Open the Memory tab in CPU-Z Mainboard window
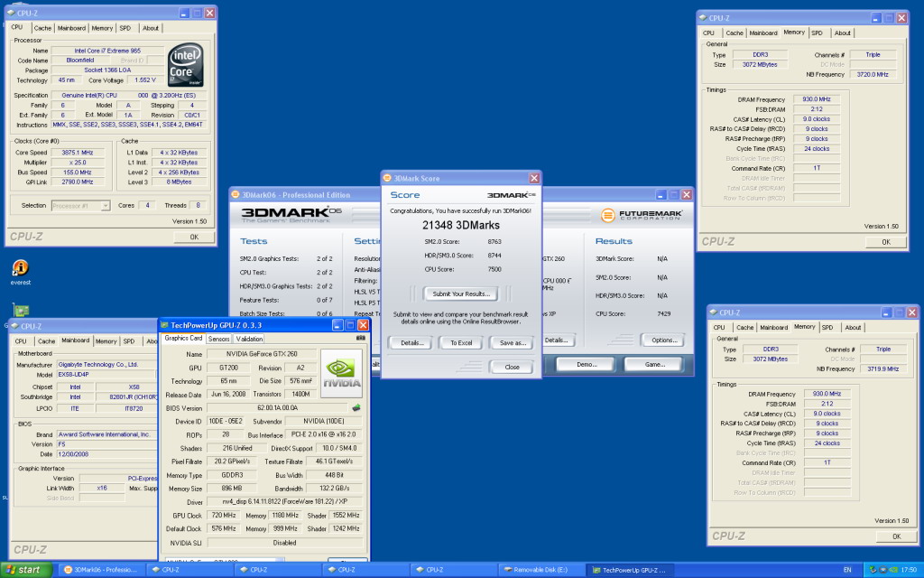The height and width of the screenshot is (578, 924). [106, 341]
